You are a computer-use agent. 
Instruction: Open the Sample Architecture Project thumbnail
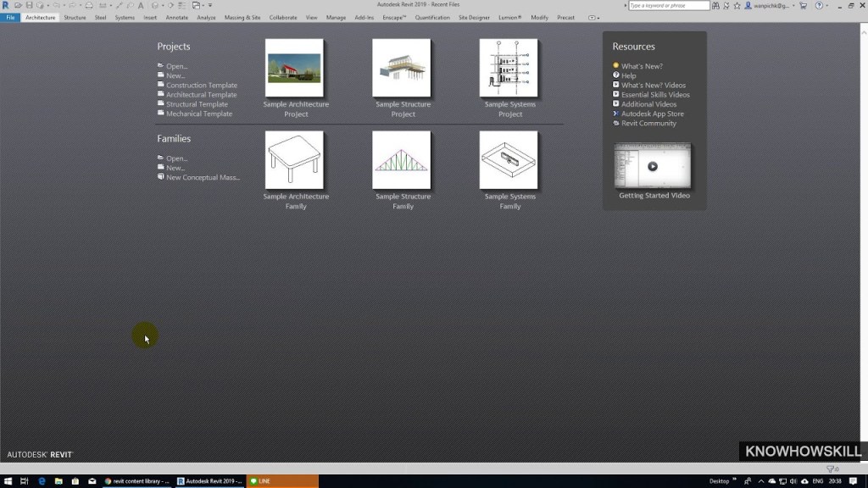pos(294,68)
